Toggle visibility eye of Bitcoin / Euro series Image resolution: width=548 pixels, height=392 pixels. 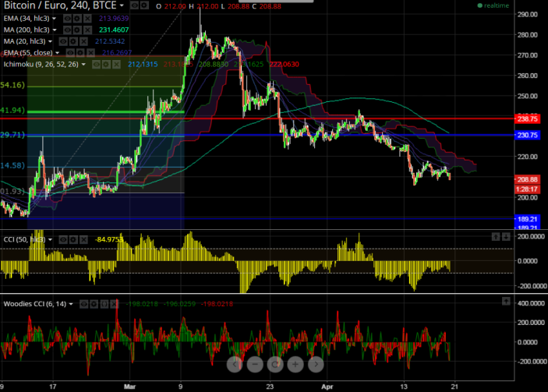click(134, 5)
